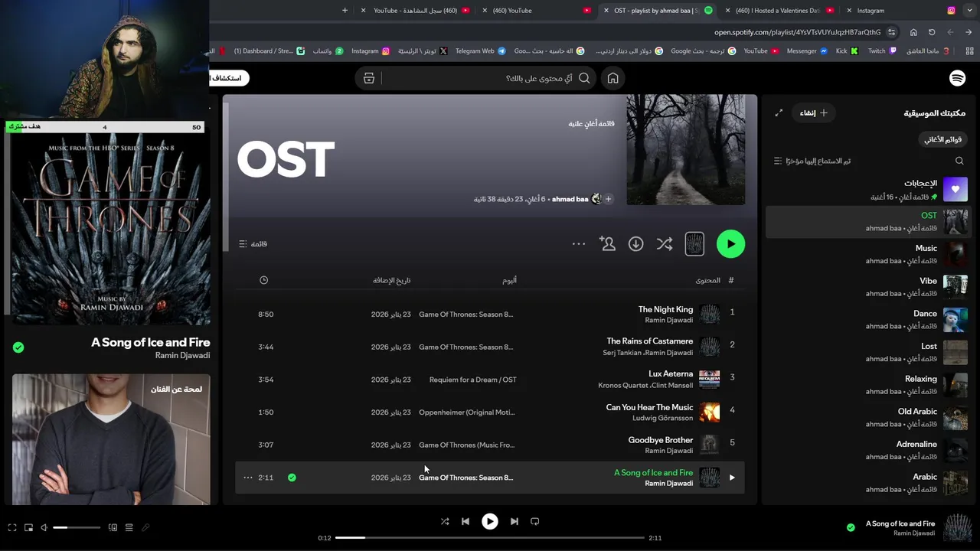
Task: Click the استكشاف button
Action: pyautogui.click(x=228, y=78)
